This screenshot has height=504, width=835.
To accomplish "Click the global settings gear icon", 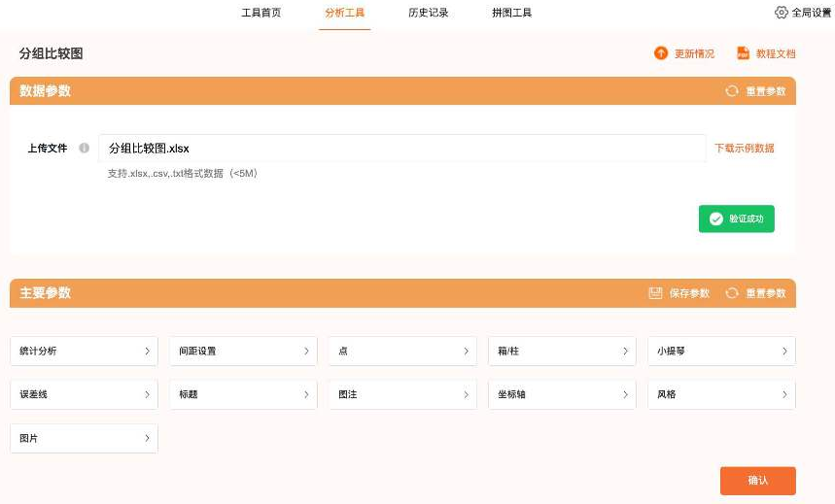I will (781, 13).
